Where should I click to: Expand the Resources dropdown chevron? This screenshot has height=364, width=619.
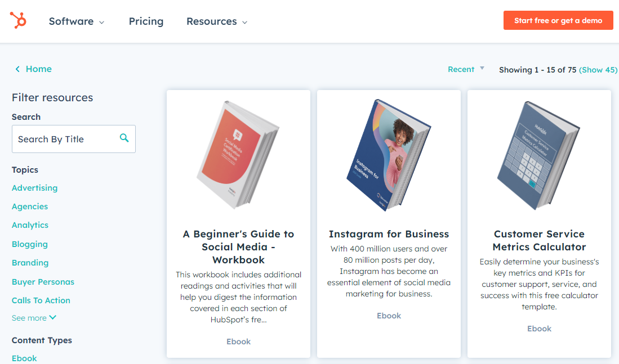coord(245,23)
